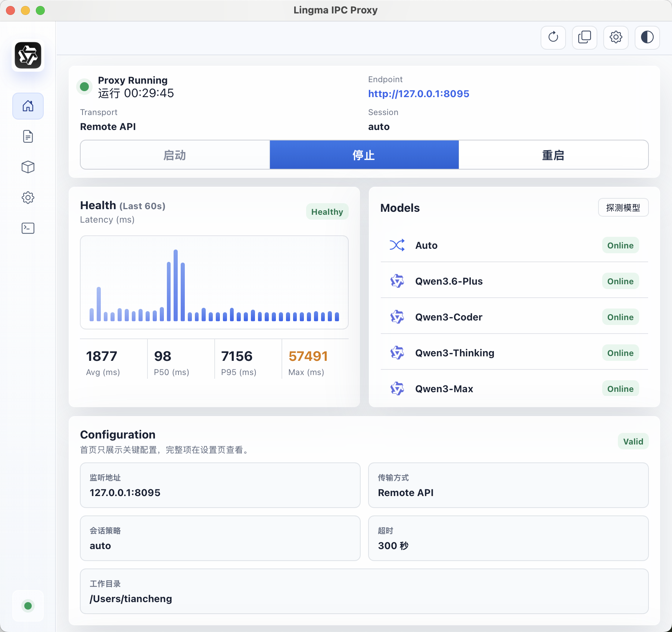Click the Qwen3-Coder model icon

pyautogui.click(x=397, y=317)
